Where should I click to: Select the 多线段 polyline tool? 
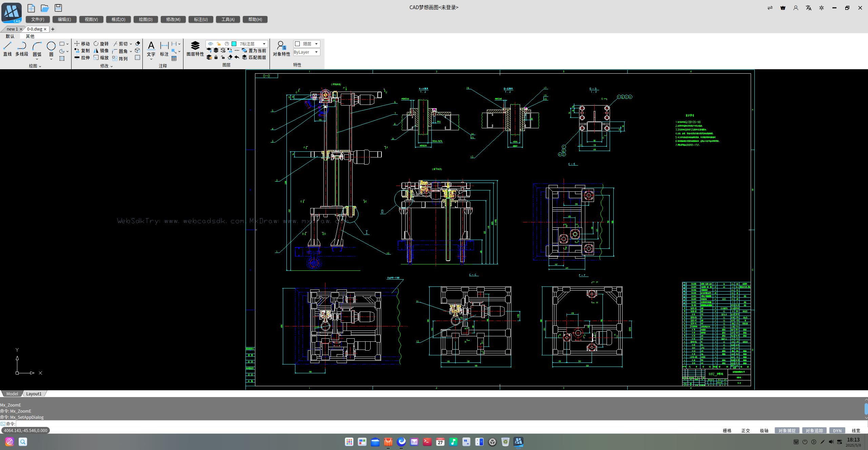coord(22,49)
